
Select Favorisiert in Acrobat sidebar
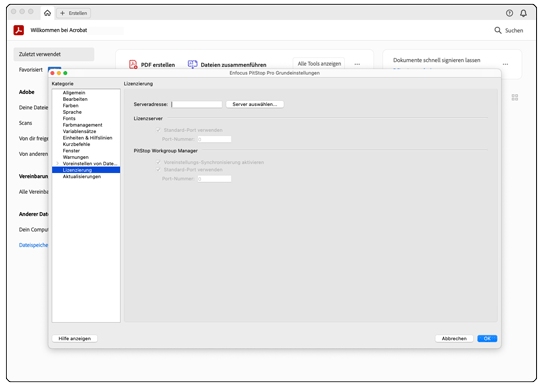[x=31, y=70]
